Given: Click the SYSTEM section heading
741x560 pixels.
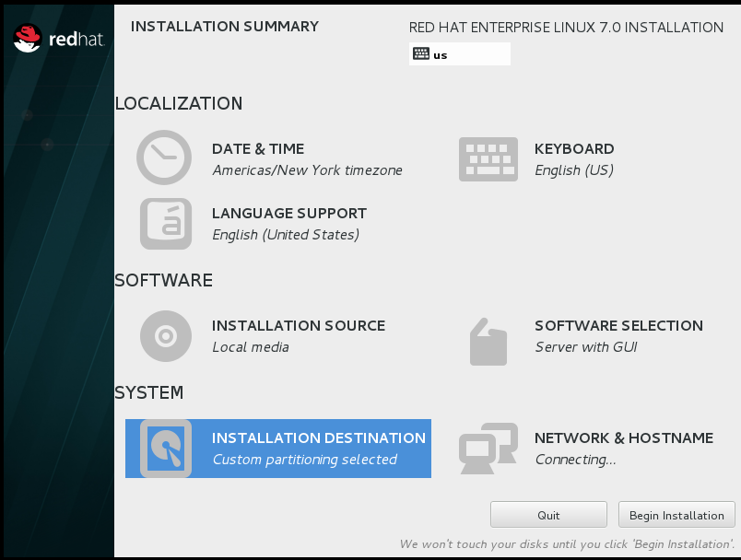Looking at the screenshot, I should click(x=149, y=393).
